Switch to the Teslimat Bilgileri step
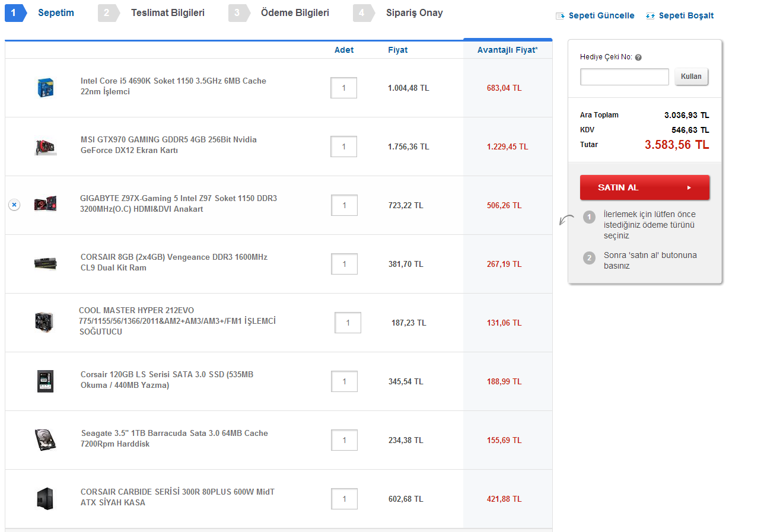The image size is (764, 532). (x=168, y=12)
